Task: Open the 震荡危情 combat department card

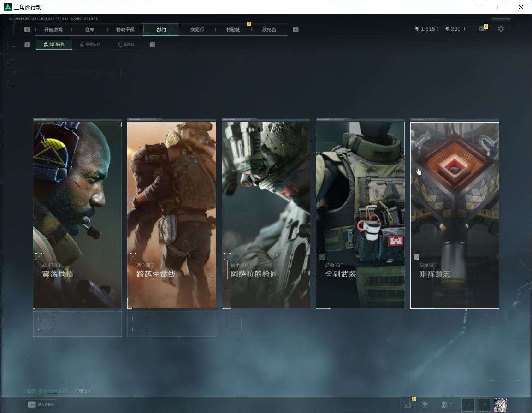Action: [x=77, y=215]
